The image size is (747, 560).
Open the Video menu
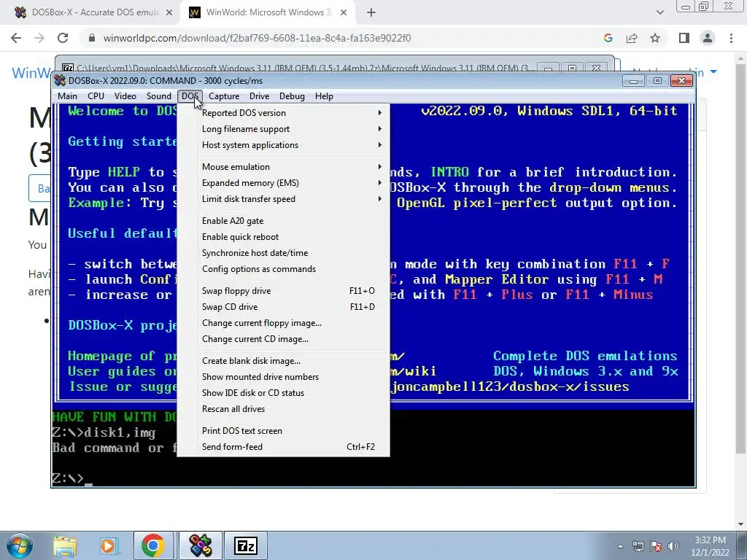125,96
